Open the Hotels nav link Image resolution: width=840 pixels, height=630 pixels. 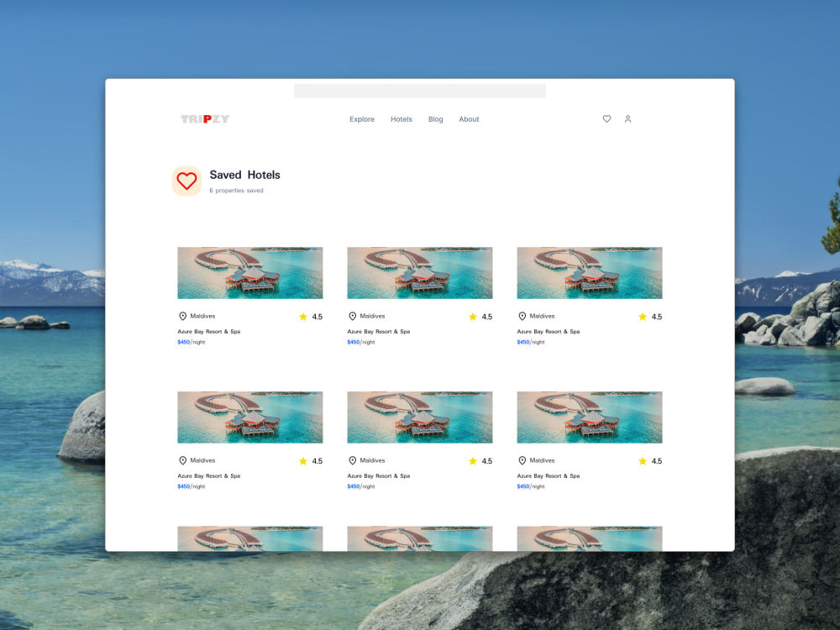point(402,119)
